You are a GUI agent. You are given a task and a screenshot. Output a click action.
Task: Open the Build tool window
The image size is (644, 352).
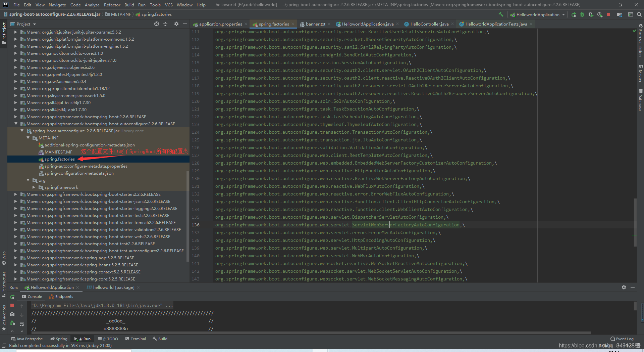tap(160, 339)
